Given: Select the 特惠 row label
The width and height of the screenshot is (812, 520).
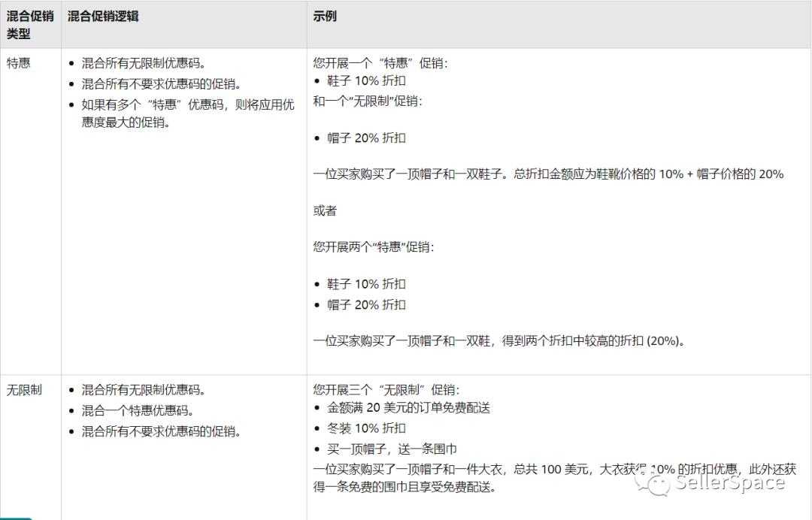Looking at the screenshot, I should [18, 62].
